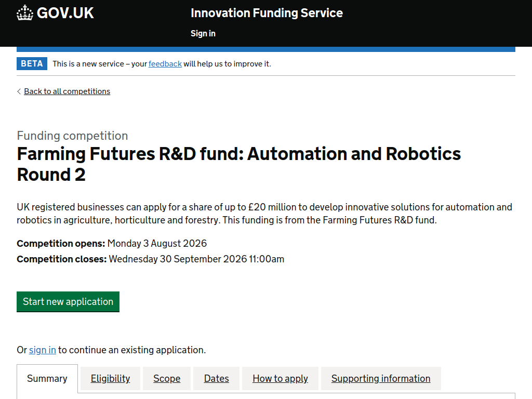
Task: Click the Funding competition caption text
Action: [72, 136]
